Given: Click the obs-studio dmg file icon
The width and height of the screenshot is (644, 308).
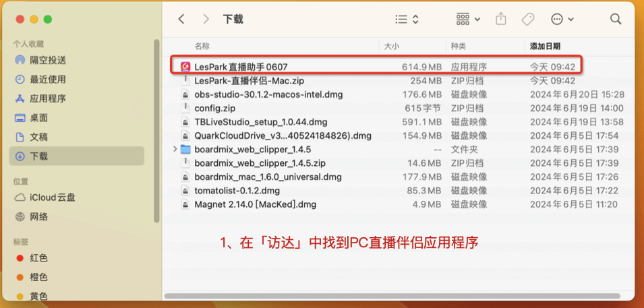Looking at the screenshot, I should (186, 94).
